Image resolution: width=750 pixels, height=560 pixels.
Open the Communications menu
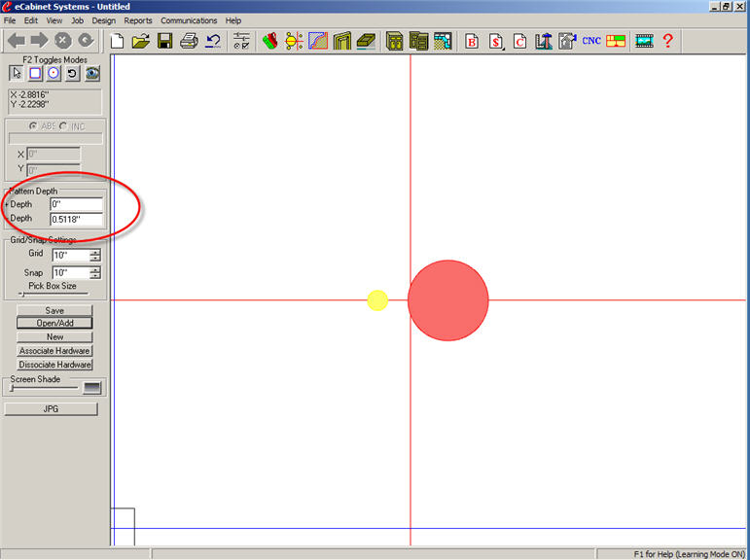[x=189, y=20]
